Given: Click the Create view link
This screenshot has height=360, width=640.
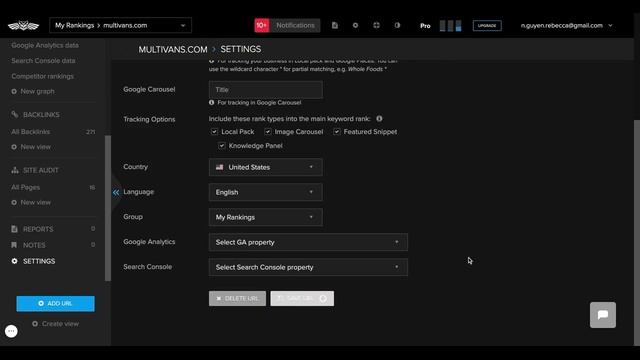Looking at the screenshot, I should 56,324.
